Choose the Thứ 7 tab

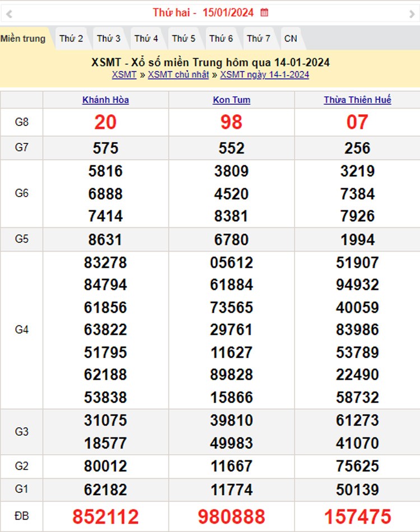259,39
